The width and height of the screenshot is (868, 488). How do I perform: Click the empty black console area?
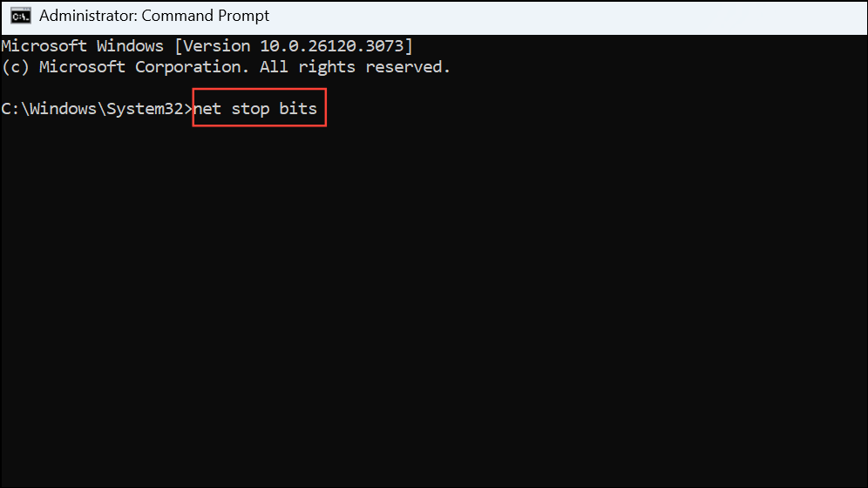coord(434,304)
